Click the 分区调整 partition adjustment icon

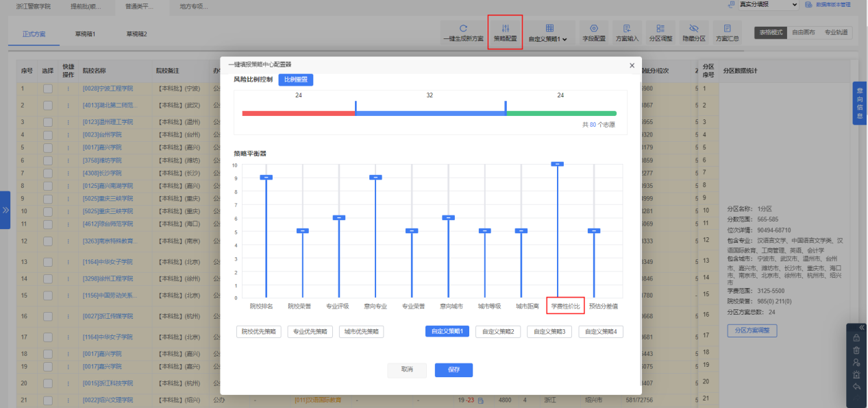(660, 27)
